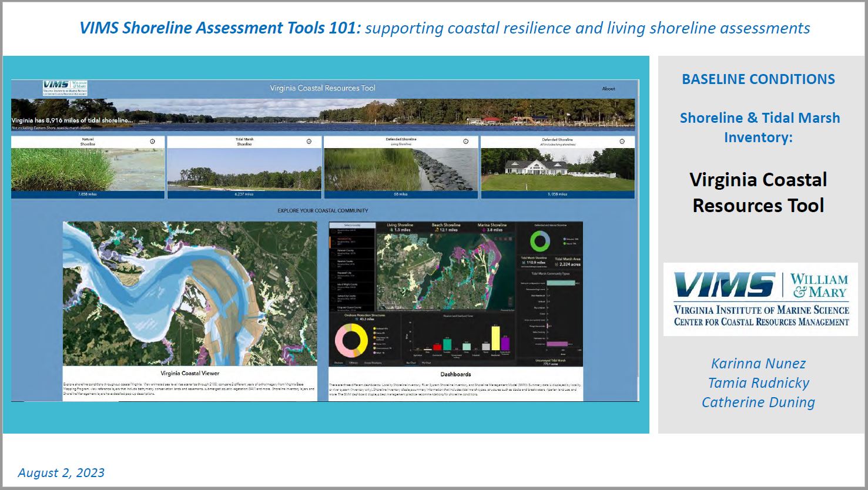Screen dimensions: 868x490
Task: Click the info icon on Natural Shoreline panel
Action: [153, 141]
